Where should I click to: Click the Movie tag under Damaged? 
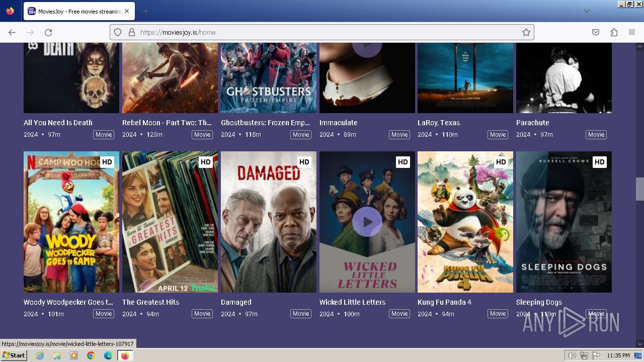point(301,314)
